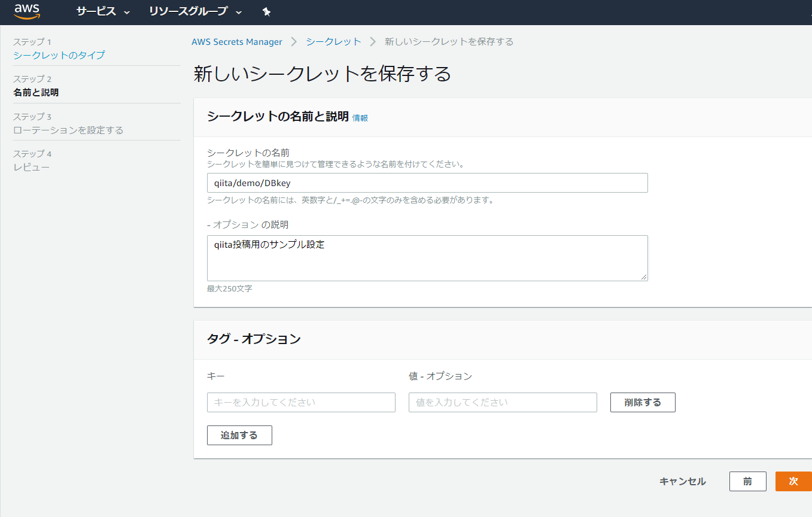Viewport: 812px width, 517px height.
Task: Click 追加する to add a new tag row
Action: pos(239,435)
